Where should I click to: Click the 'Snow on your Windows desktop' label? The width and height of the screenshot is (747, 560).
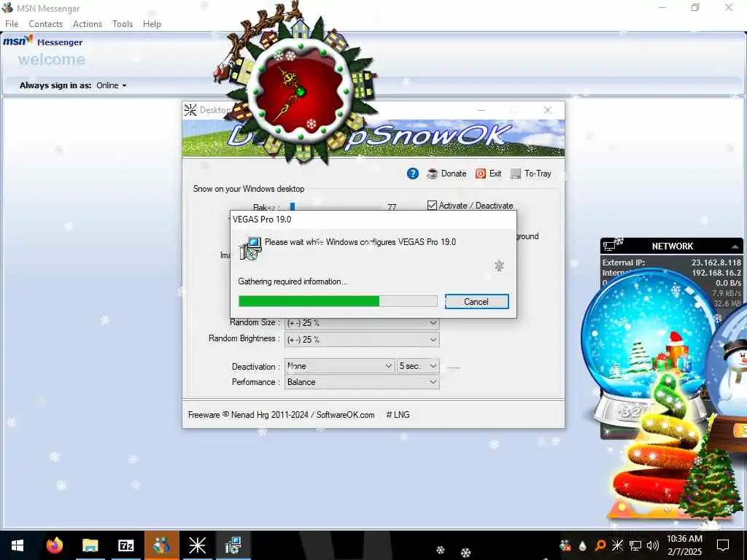[x=249, y=189]
